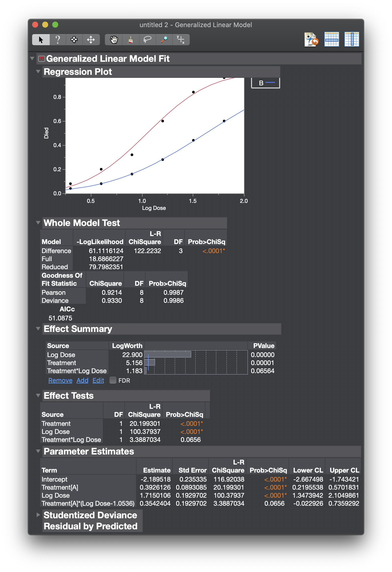392x572 pixels.
Task: Click the Deviance Prob>ChiSq value 0.9986
Action: (173, 301)
